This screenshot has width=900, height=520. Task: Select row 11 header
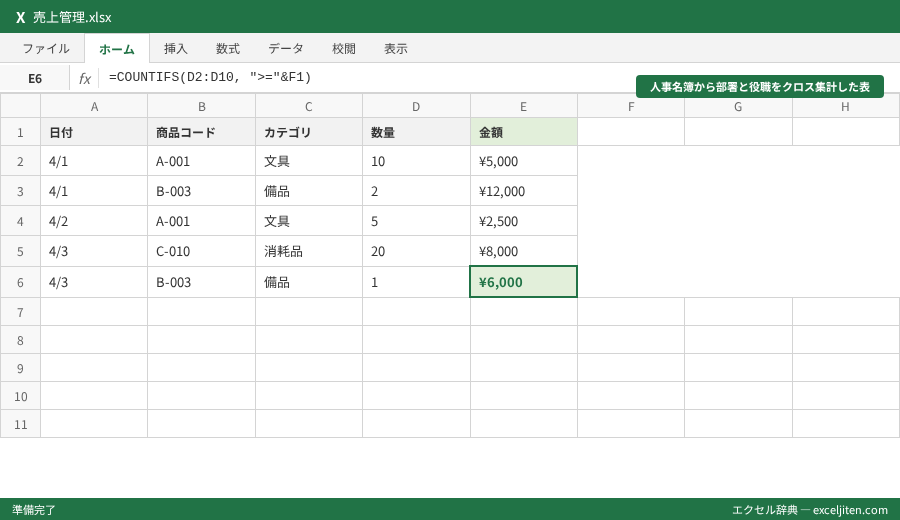(20, 424)
